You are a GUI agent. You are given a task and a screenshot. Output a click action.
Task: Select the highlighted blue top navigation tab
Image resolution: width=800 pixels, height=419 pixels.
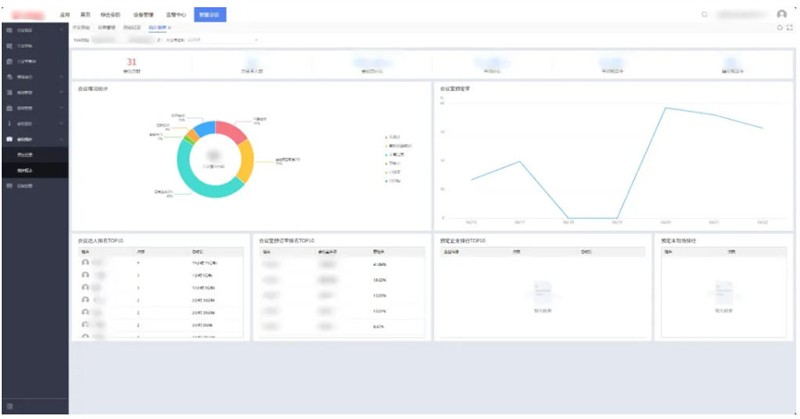[210, 15]
